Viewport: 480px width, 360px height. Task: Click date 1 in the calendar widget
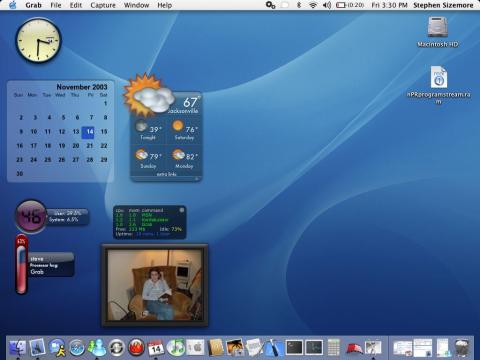[x=105, y=103]
